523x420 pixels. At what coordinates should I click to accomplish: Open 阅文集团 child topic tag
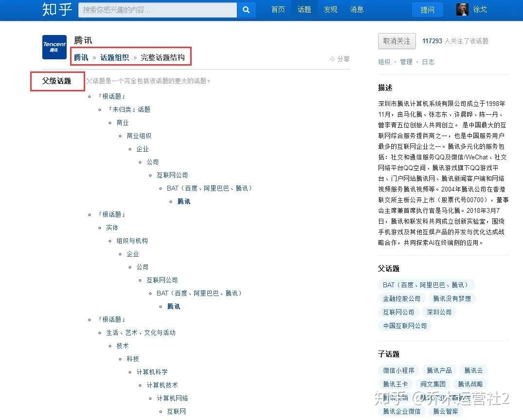[x=433, y=384]
